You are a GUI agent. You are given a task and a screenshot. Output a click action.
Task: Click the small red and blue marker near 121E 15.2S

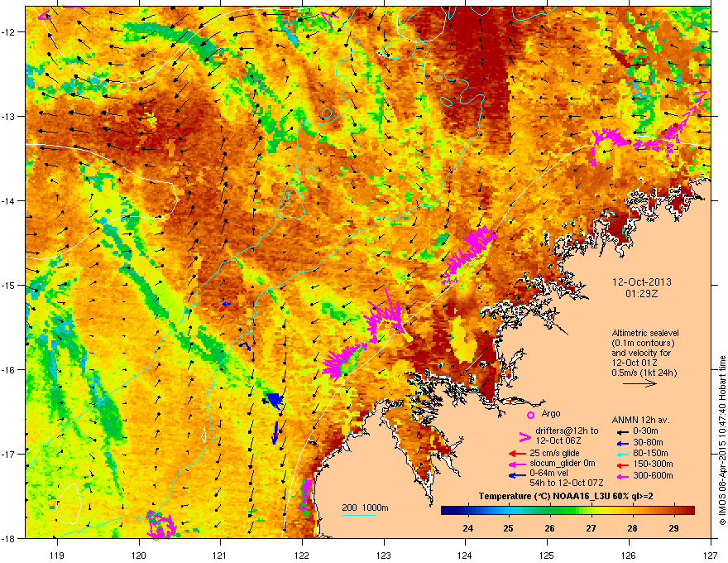[x=224, y=306]
